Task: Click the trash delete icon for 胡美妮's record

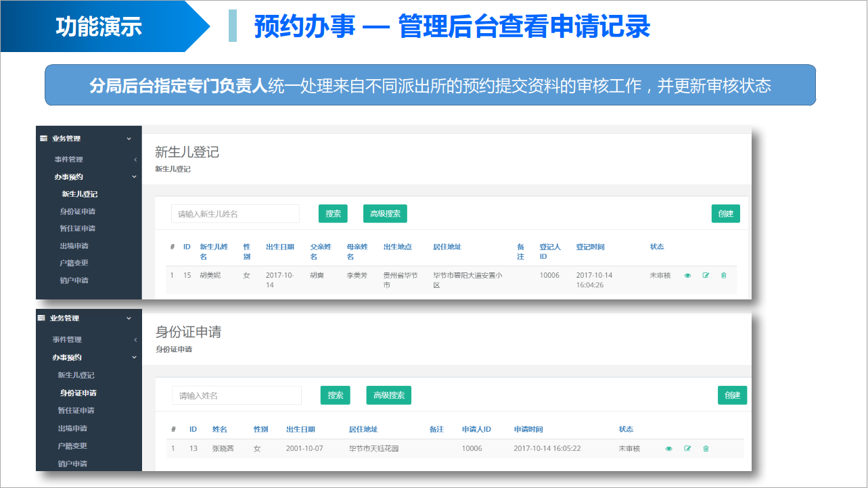Action: click(x=723, y=276)
